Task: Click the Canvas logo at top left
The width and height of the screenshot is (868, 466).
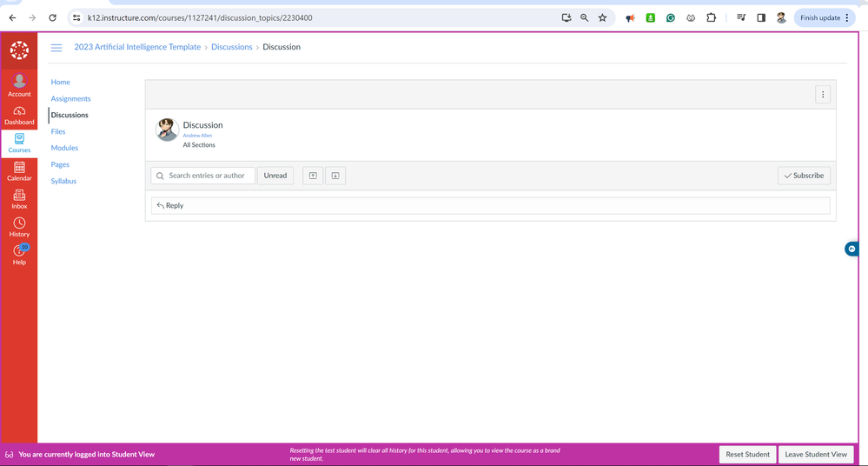Action: pyautogui.click(x=19, y=50)
